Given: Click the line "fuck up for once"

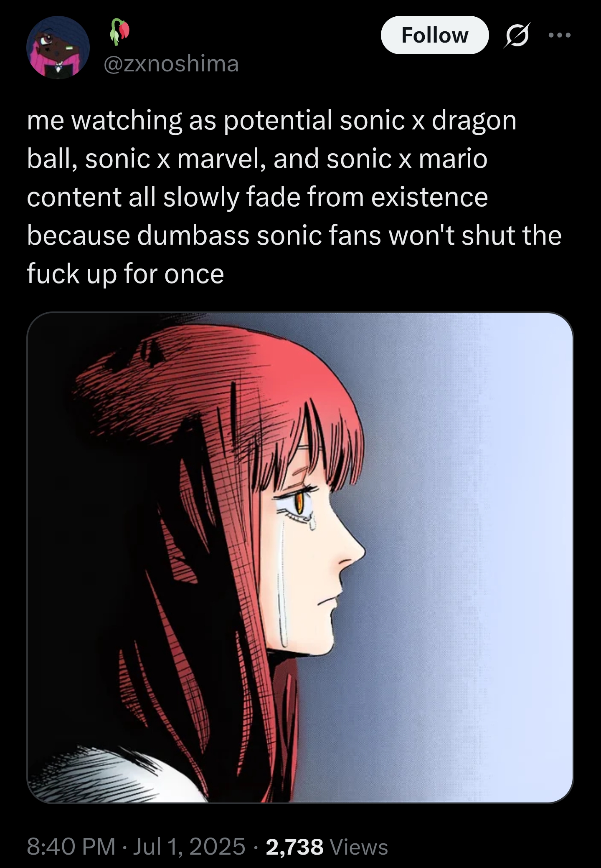Looking at the screenshot, I should (x=125, y=274).
